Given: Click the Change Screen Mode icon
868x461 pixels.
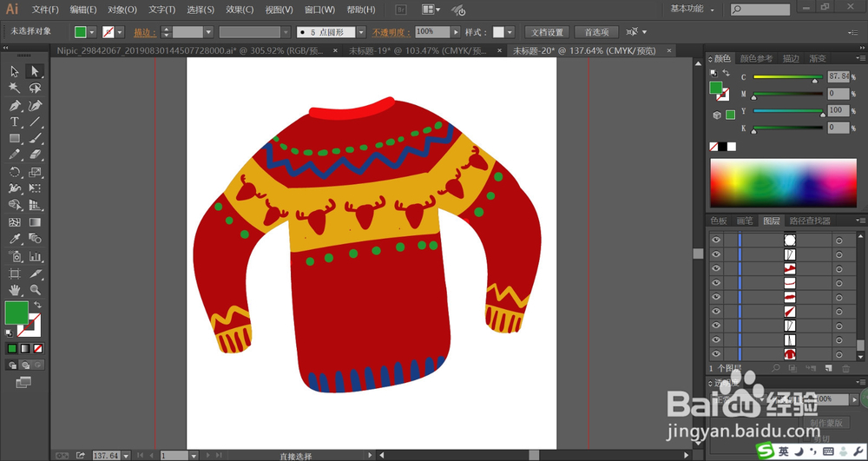Looking at the screenshot, I should (x=23, y=382).
